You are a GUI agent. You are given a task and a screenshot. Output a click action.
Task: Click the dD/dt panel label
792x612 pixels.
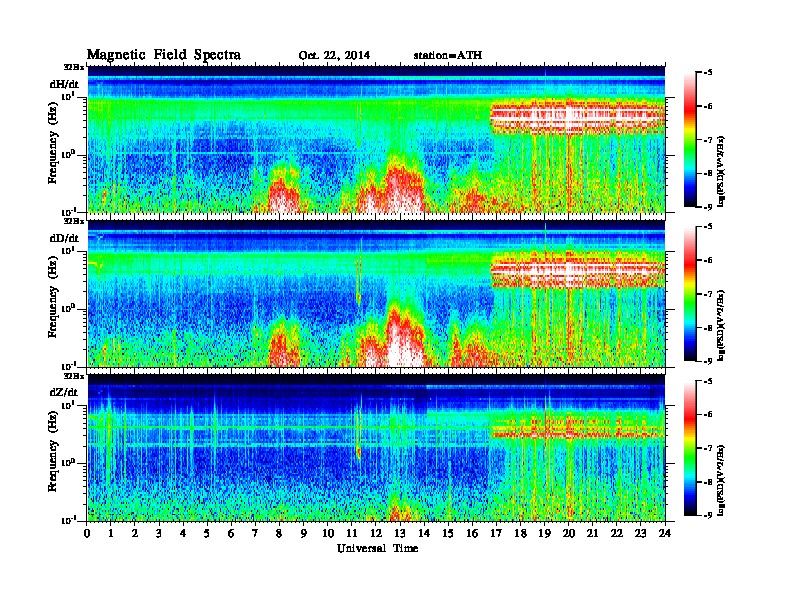(64, 238)
